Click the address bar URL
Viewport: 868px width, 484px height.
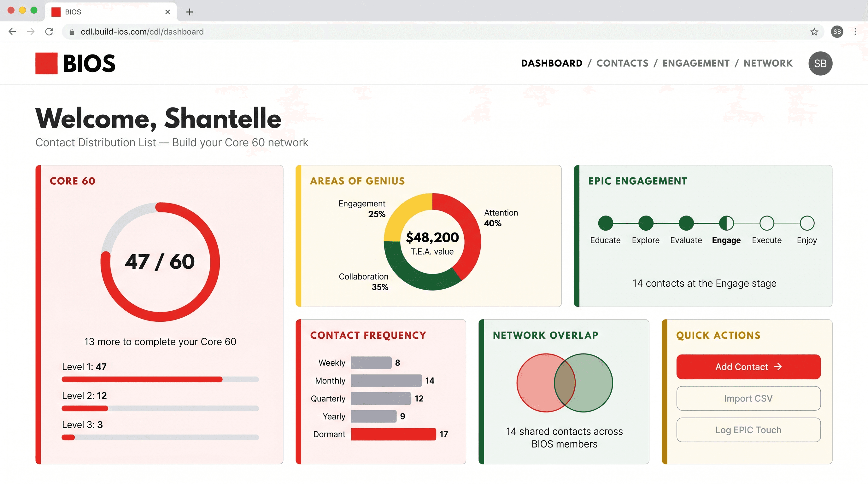(x=142, y=32)
